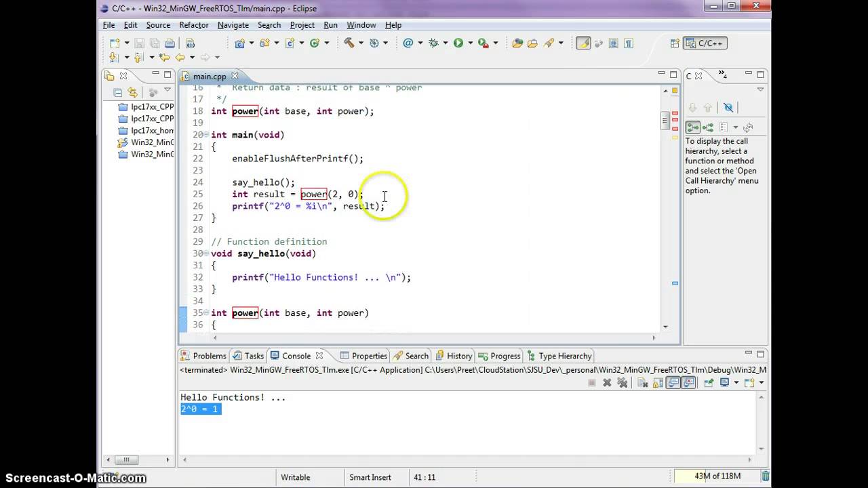
Task: Open the Navigate menu
Action: tap(233, 25)
